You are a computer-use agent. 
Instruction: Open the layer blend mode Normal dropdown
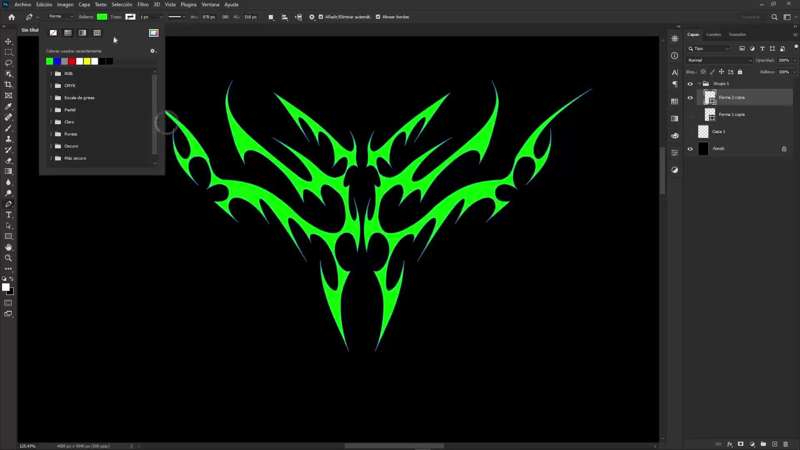coord(719,60)
